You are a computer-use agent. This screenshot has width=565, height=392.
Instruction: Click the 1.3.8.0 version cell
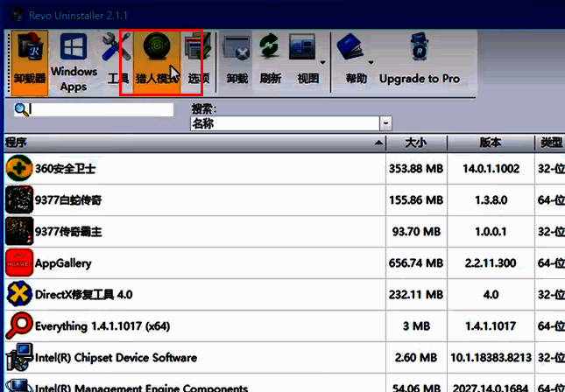point(491,199)
